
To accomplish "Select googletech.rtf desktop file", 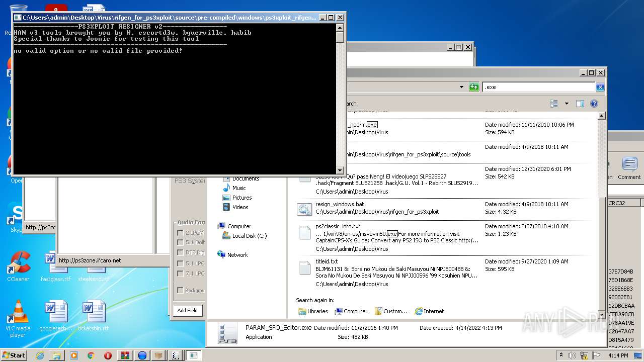I will (56, 316).
